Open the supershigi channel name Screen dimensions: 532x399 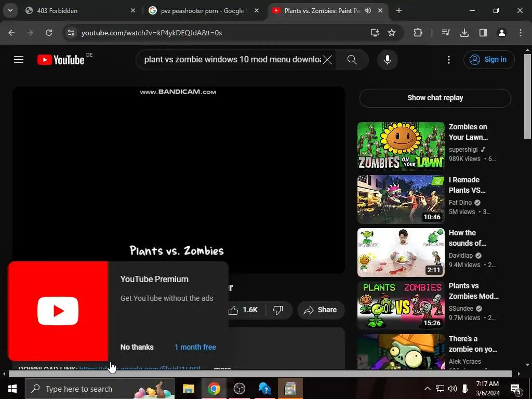pyautogui.click(x=463, y=150)
